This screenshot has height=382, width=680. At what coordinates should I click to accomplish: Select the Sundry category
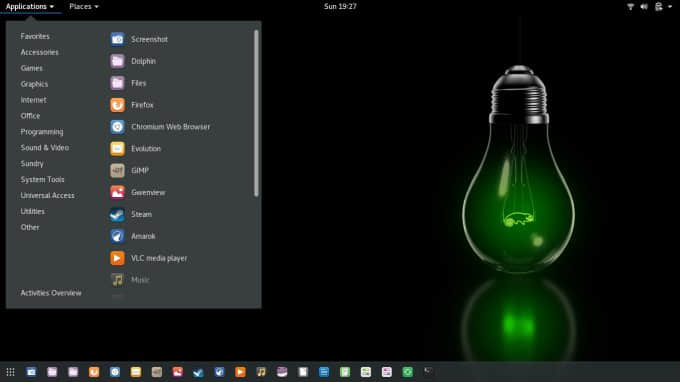[x=32, y=164]
